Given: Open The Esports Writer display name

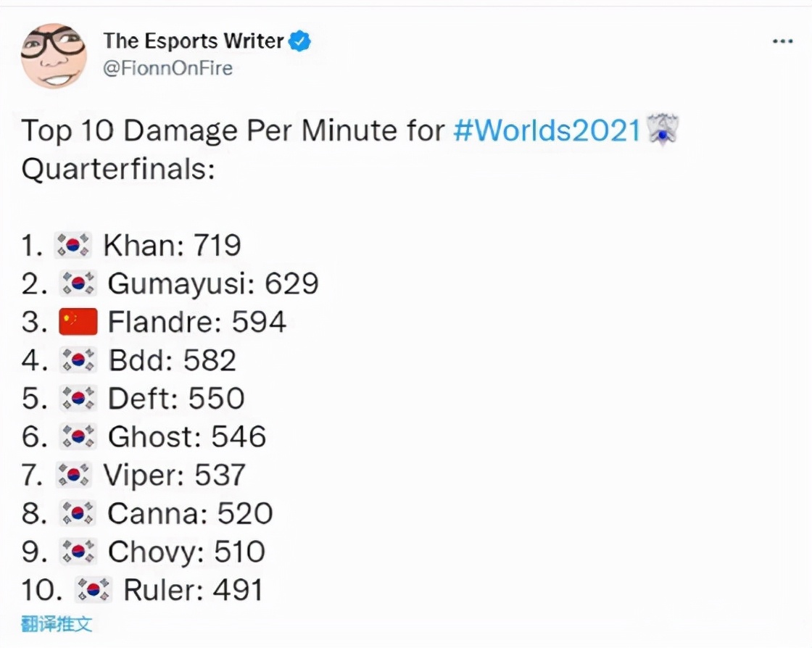Looking at the screenshot, I should point(193,41).
